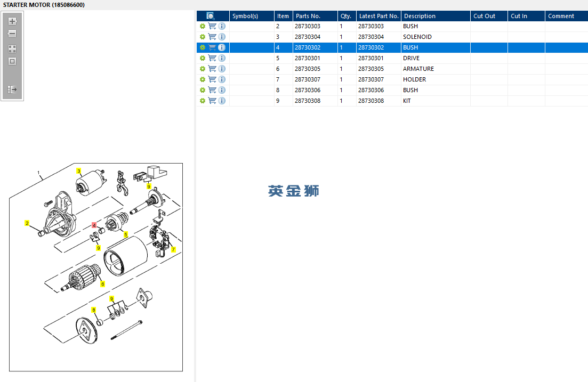
Task: Select the ARMATURE description cell
Action: (x=436, y=69)
